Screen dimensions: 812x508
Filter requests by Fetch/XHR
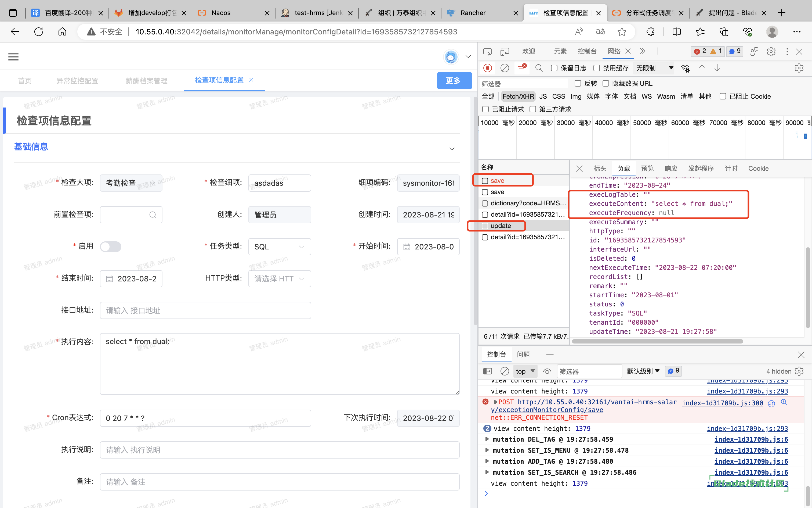[518, 96]
